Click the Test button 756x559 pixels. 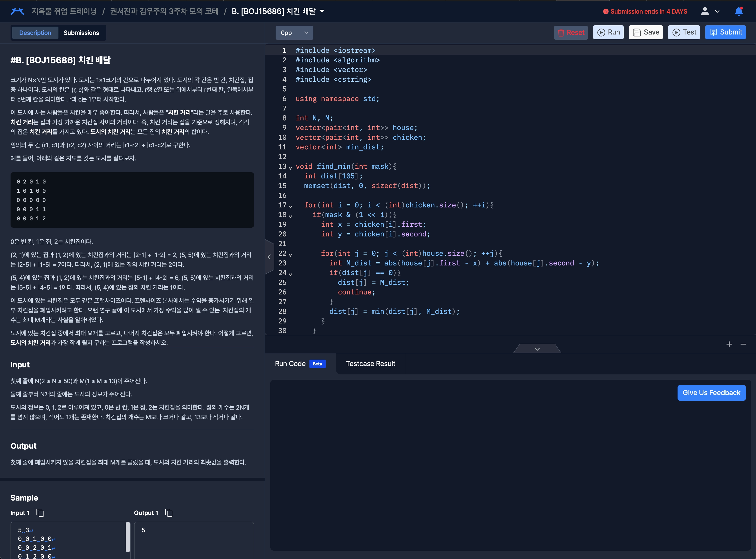pyautogui.click(x=684, y=33)
